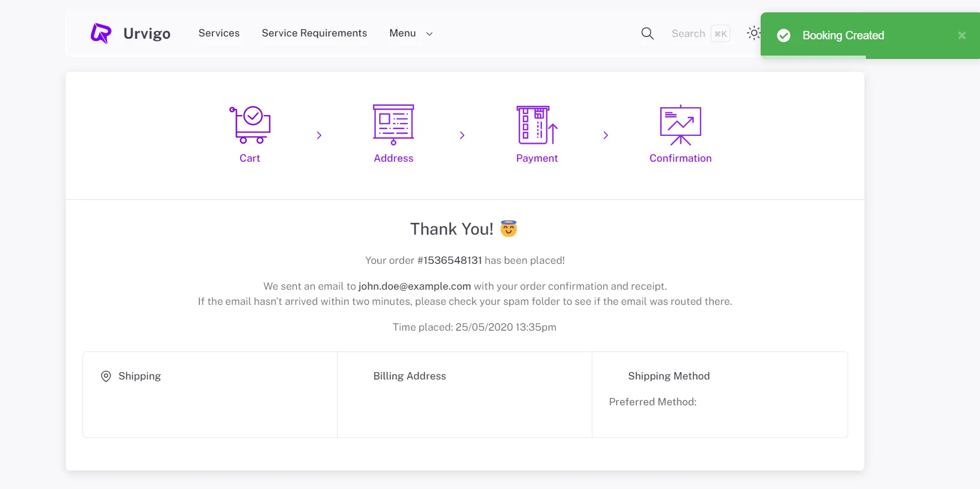Focus the Search input field
This screenshot has width=980, height=489.
688,34
